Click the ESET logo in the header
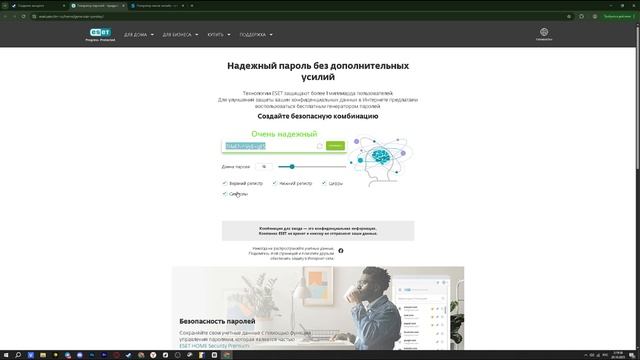Viewport: 640px width, 360px height. (100, 34)
